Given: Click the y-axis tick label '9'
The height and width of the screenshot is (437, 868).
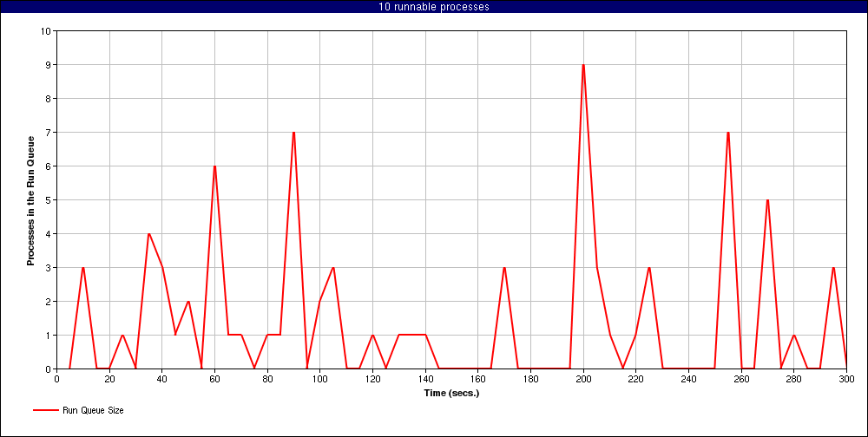Looking at the screenshot, I should [x=48, y=65].
